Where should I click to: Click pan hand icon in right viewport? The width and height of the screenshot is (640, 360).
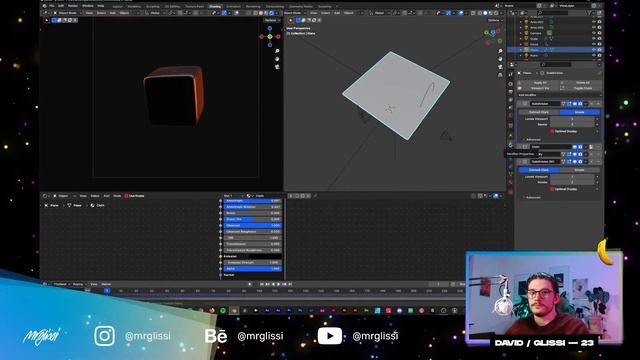[x=500, y=59]
